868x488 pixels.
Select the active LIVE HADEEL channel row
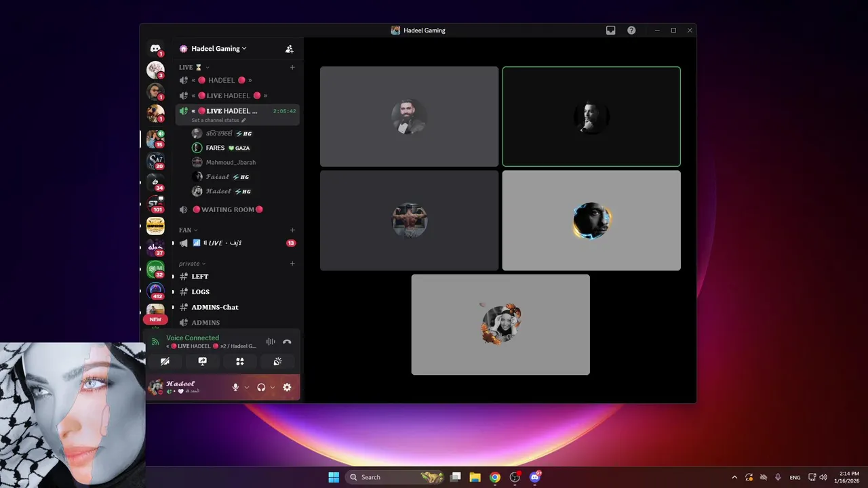pos(237,115)
